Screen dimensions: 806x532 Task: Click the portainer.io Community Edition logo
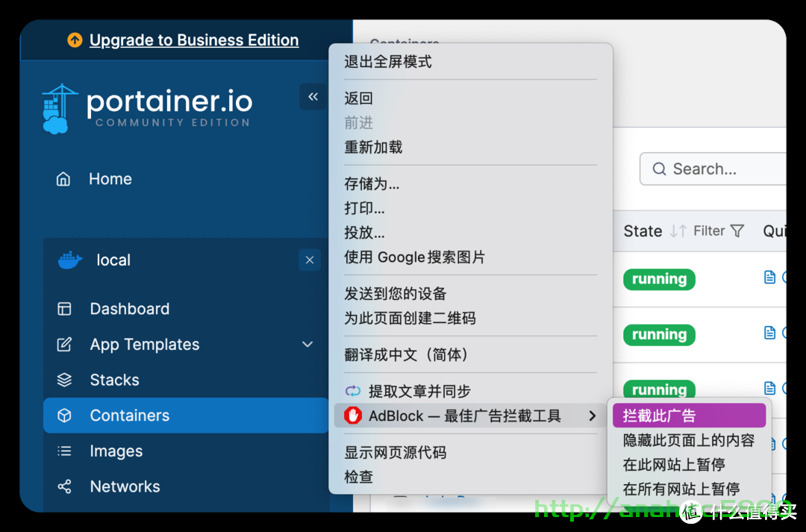tap(147, 108)
